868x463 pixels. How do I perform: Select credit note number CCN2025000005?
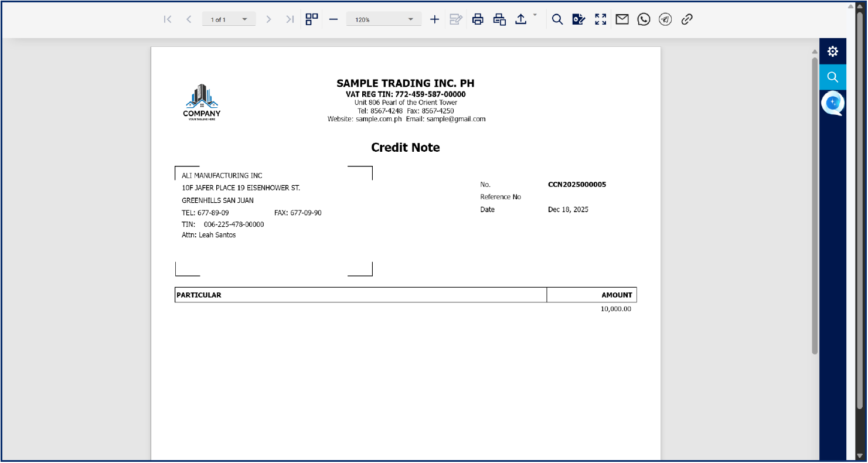[577, 185]
